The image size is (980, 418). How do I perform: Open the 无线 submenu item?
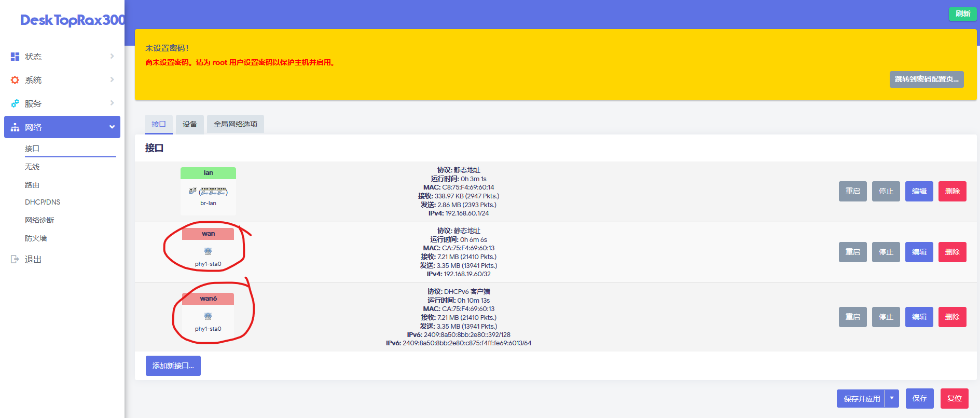point(32,167)
